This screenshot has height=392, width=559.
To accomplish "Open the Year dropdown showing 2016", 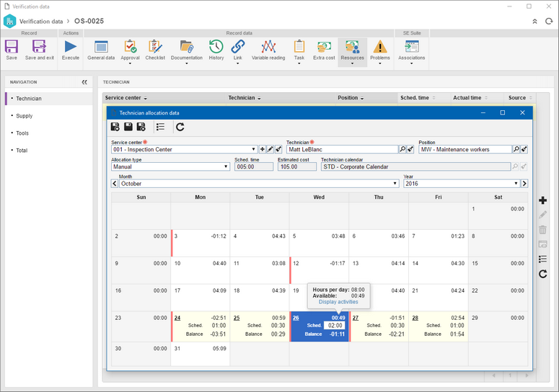I will coord(516,184).
